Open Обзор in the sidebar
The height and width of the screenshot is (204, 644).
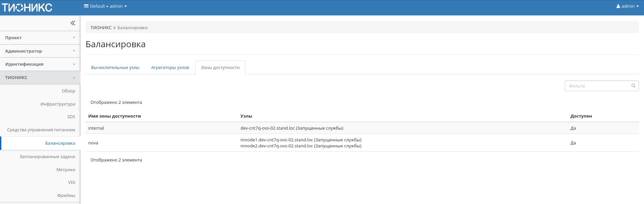[x=68, y=91]
